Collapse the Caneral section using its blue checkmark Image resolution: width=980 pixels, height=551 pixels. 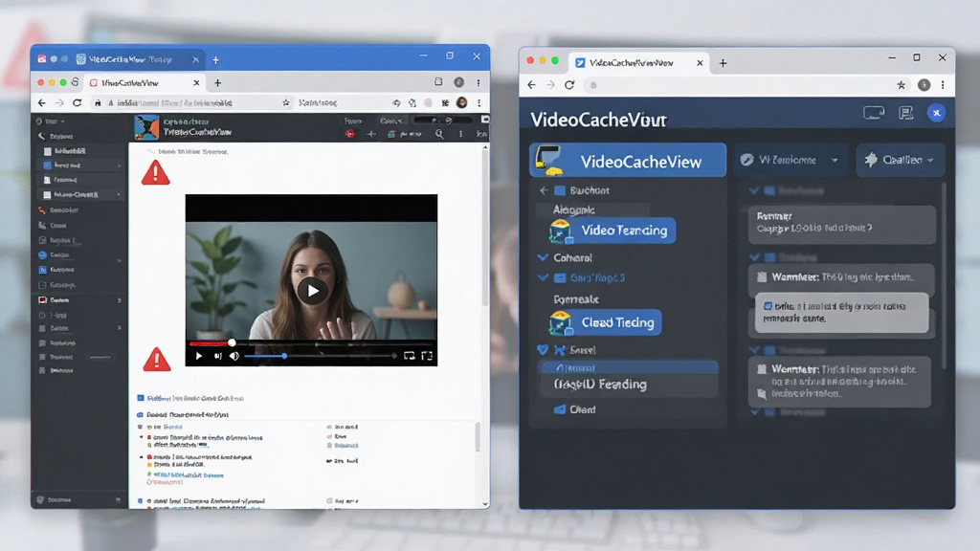point(543,257)
